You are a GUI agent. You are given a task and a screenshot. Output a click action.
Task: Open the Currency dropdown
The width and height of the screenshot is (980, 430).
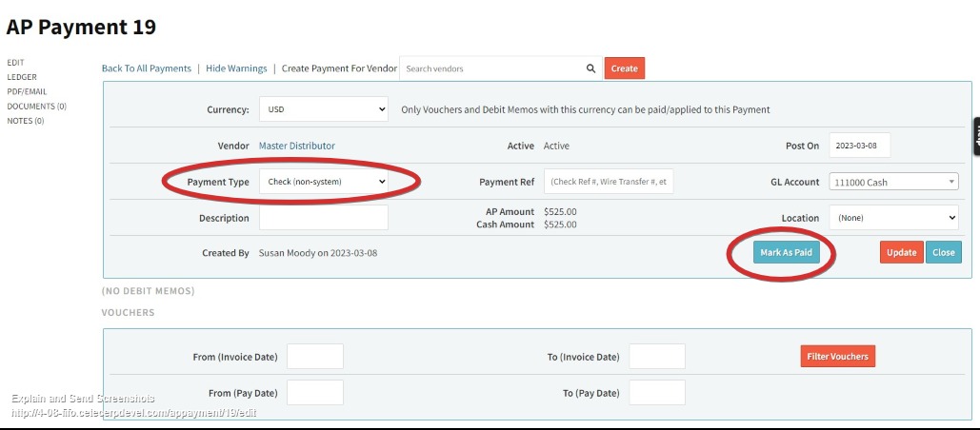(323, 109)
